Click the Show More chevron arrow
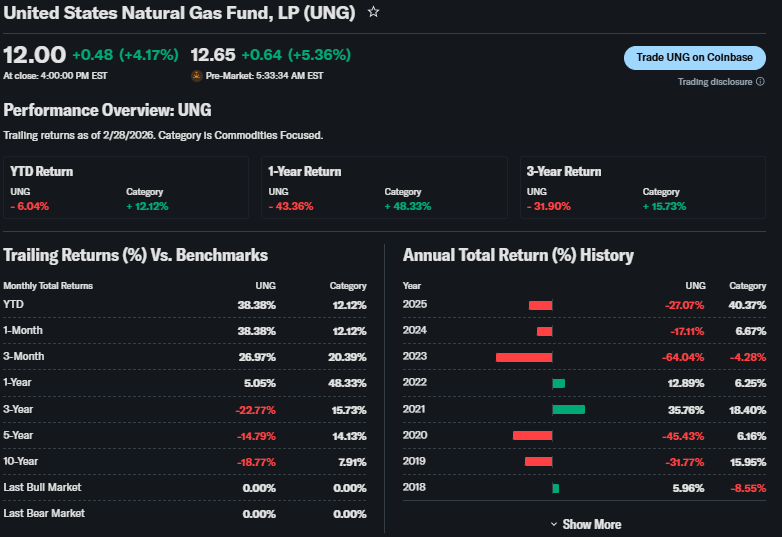This screenshot has height=537, width=782. pos(554,524)
